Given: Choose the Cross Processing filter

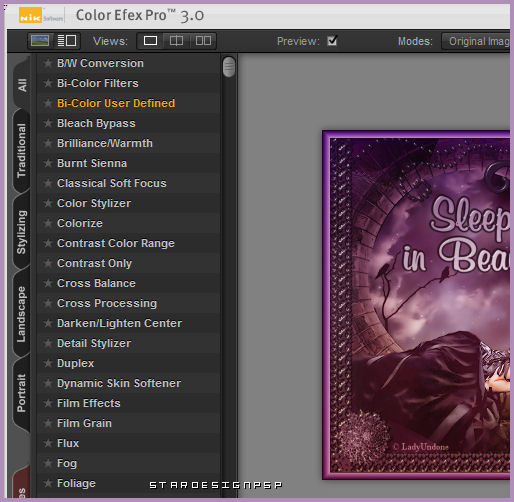Looking at the screenshot, I should [129, 303].
